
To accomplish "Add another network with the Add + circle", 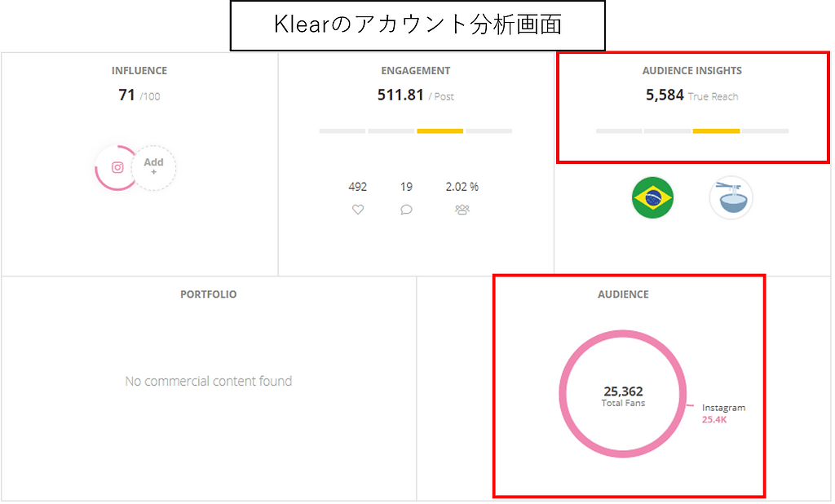I will [x=153, y=168].
